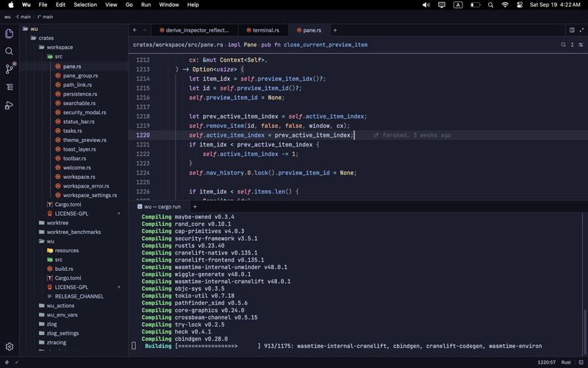Click the terminal scrollbar thumb
The image size is (588, 368).
click(585, 331)
